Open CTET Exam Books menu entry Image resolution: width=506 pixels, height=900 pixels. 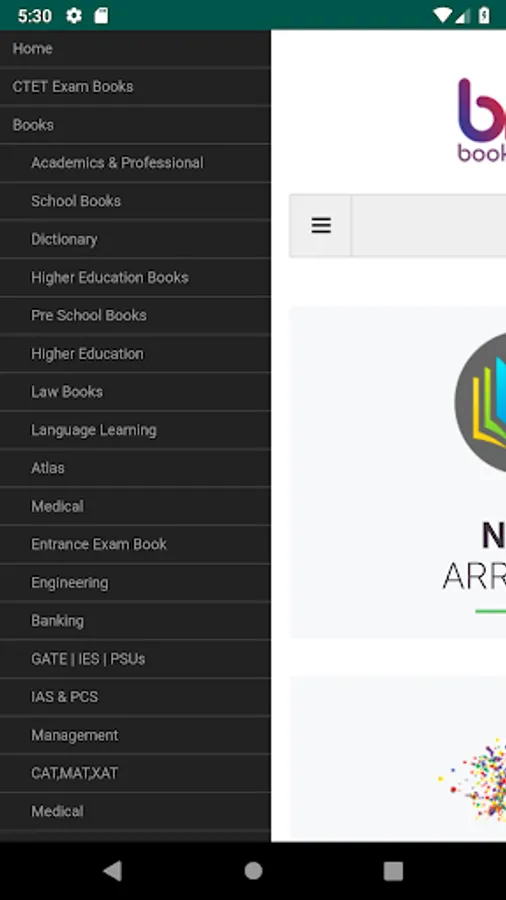(x=135, y=87)
